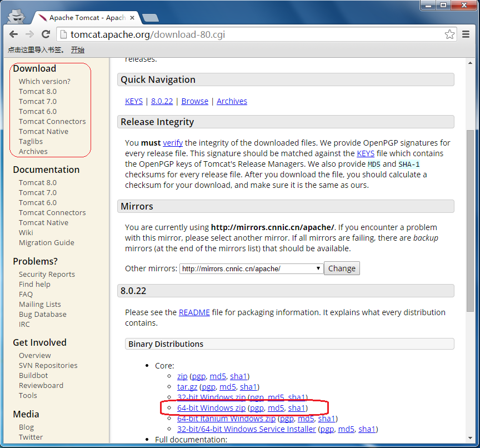The width and height of the screenshot is (480, 448).
Task: Open Tomcat 7.0 under Documentation
Action: click(x=38, y=193)
